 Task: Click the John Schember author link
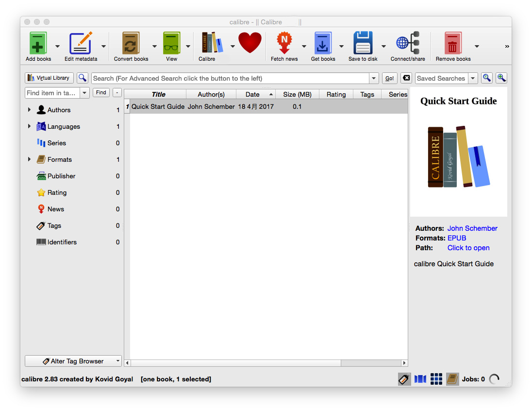(472, 228)
